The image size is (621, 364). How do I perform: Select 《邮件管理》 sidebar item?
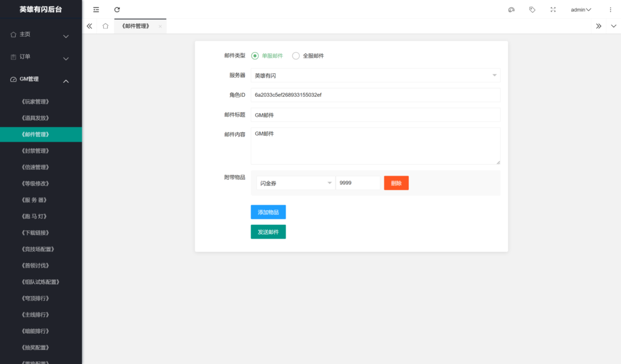click(41, 134)
